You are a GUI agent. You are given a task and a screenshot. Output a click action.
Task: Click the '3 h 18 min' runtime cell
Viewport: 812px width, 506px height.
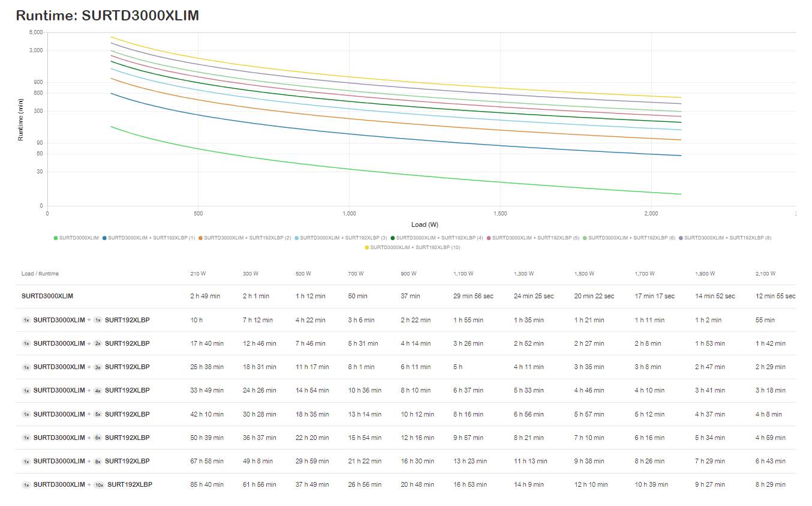tap(771, 390)
